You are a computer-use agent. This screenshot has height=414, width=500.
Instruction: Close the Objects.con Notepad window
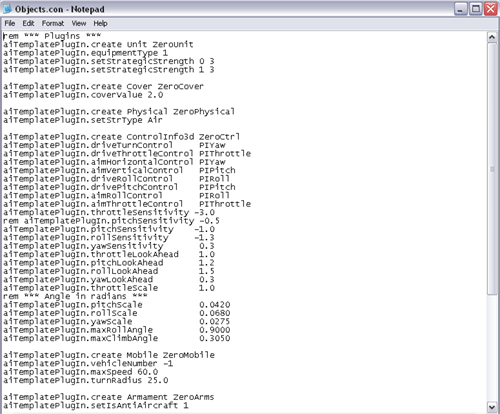[491, 9]
